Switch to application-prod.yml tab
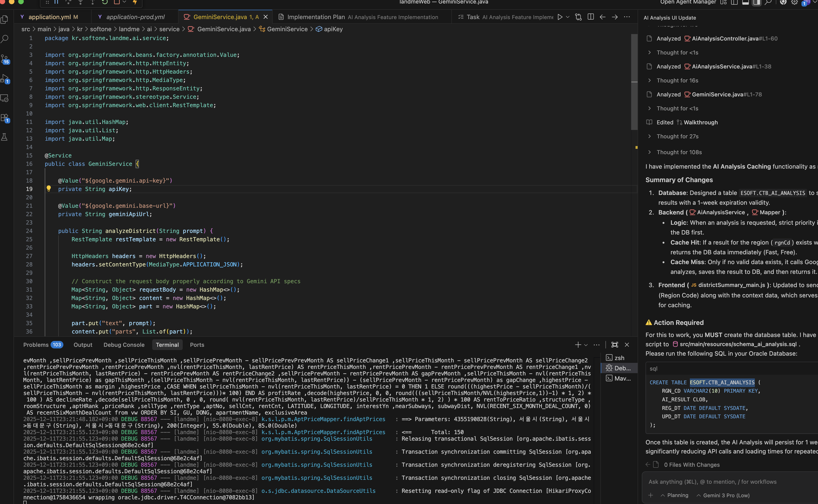The height and width of the screenshot is (504, 818). 135,17
